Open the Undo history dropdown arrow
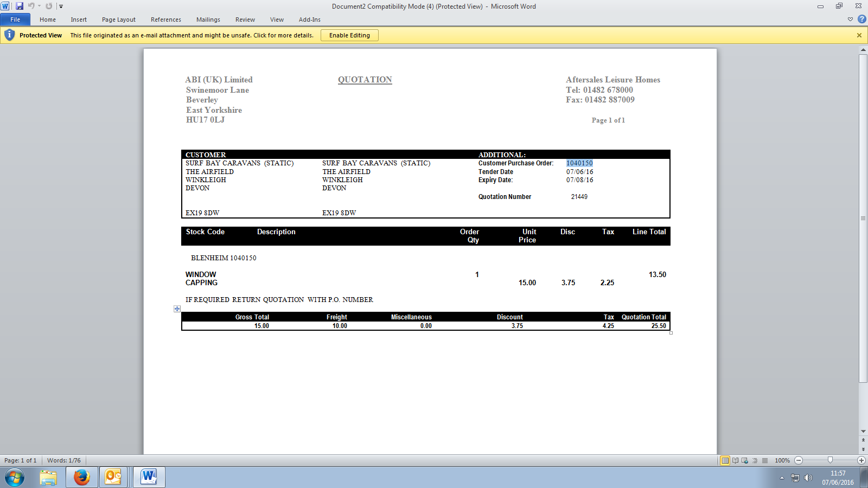Viewport: 868px width, 488px height. click(39, 6)
